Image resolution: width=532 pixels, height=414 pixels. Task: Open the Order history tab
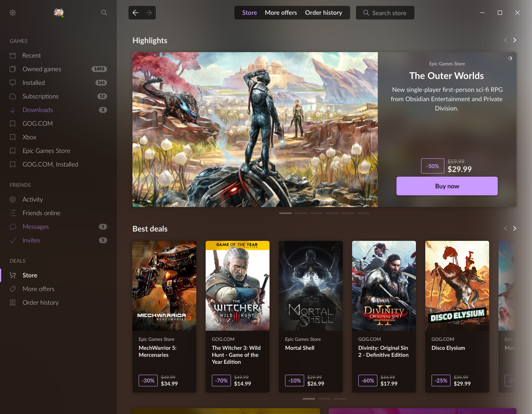324,12
